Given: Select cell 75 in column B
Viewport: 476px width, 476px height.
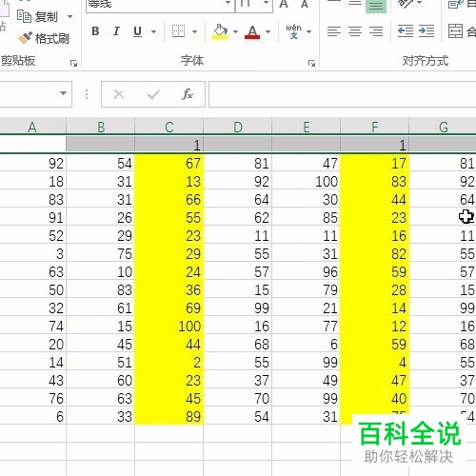Looking at the screenshot, I should 101,254.
